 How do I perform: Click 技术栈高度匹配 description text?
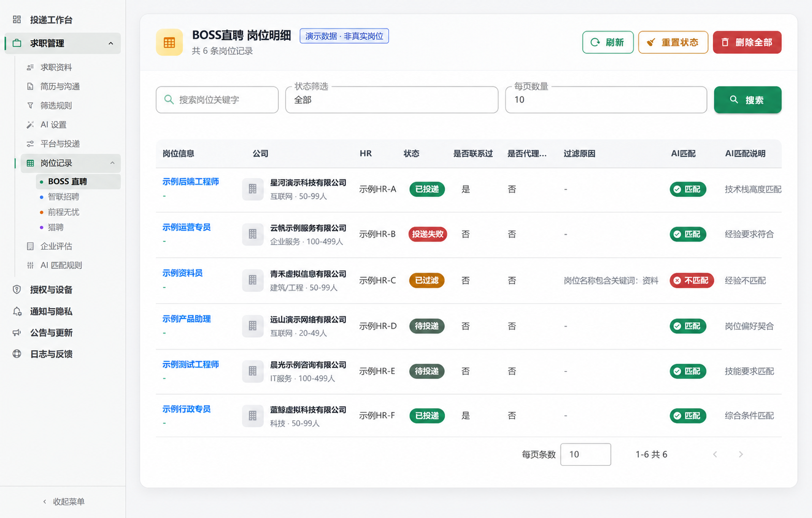pyautogui.click(x=753, y=189)
